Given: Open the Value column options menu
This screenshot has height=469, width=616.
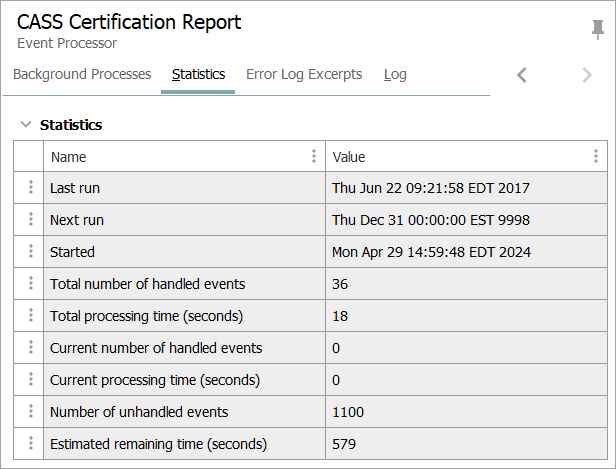Looking at the screenshot, I should 596,157.
